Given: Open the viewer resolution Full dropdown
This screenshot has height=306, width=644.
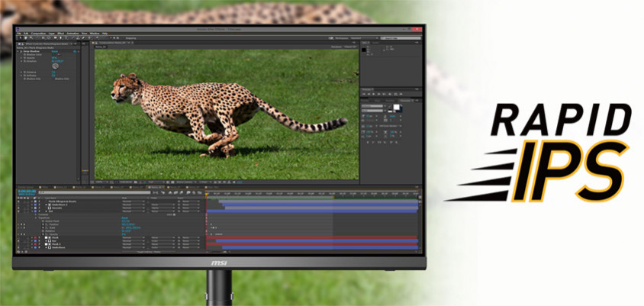Looking at the screenshot, I should coord(156,182).
